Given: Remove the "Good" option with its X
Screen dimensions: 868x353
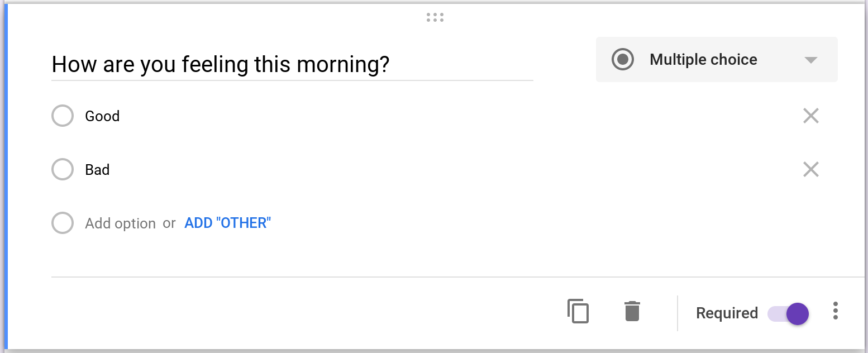Looking at the screenshot, I should point(810,116).
